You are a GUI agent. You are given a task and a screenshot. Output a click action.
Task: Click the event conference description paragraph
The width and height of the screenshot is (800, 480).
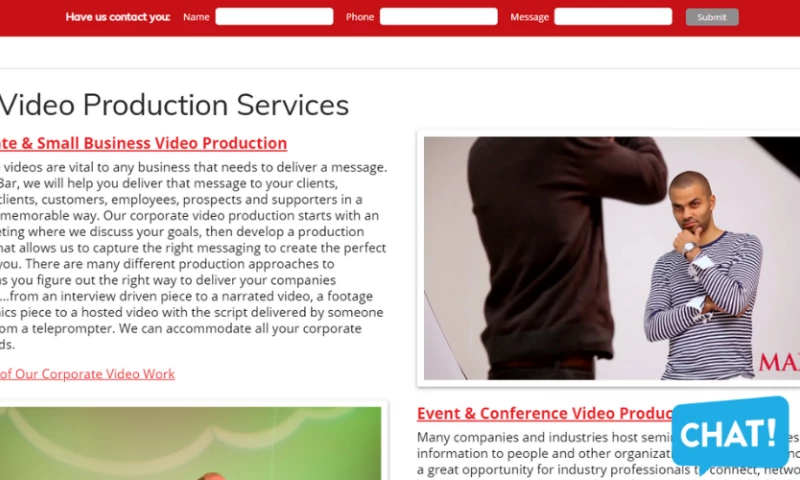point(544,454)
